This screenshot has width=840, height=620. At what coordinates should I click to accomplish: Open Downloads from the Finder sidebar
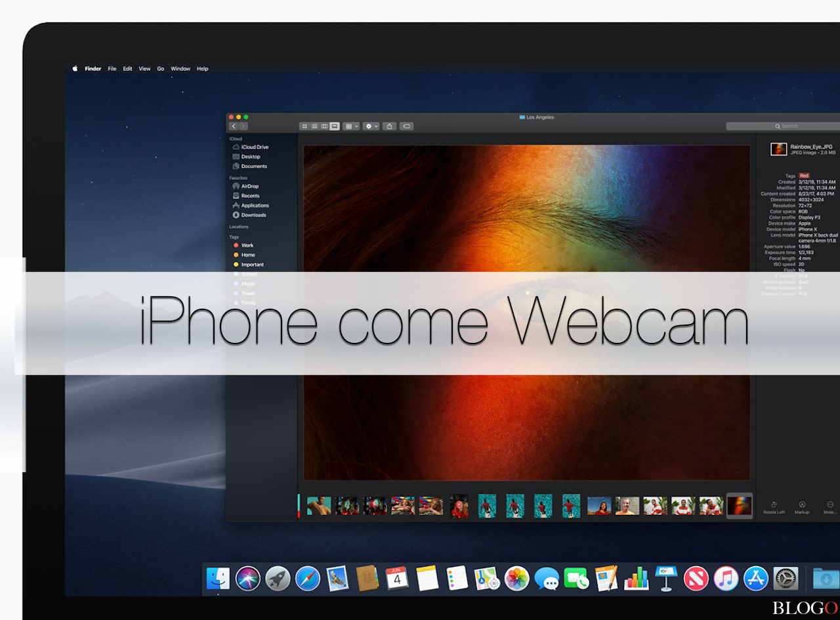pyautogui.click(x=249, y=215)
